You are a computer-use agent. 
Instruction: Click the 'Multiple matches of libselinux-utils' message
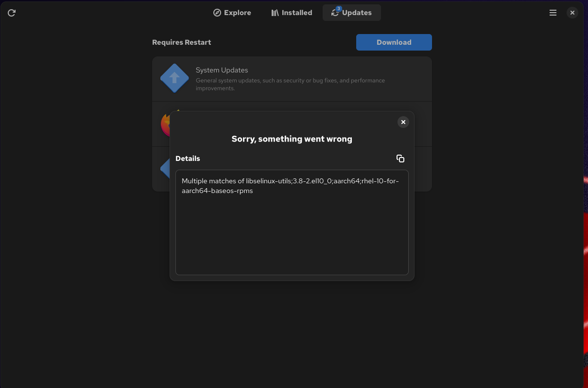[290, 186]
